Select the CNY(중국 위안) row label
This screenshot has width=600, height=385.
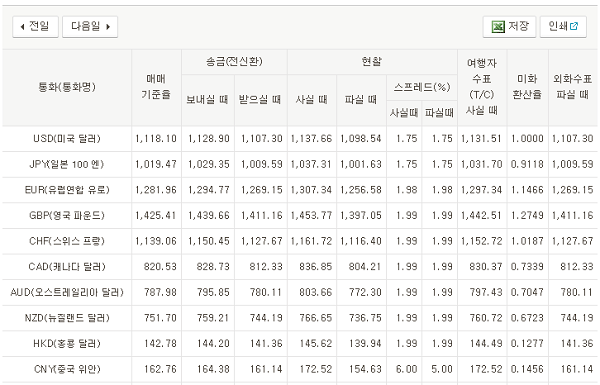click(67, 369)
